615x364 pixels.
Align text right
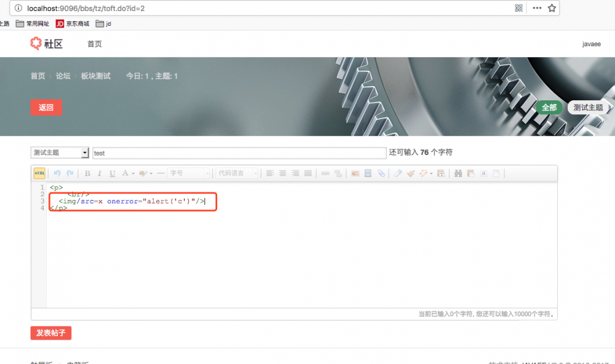pyautogui.click(x=295, y=173)
